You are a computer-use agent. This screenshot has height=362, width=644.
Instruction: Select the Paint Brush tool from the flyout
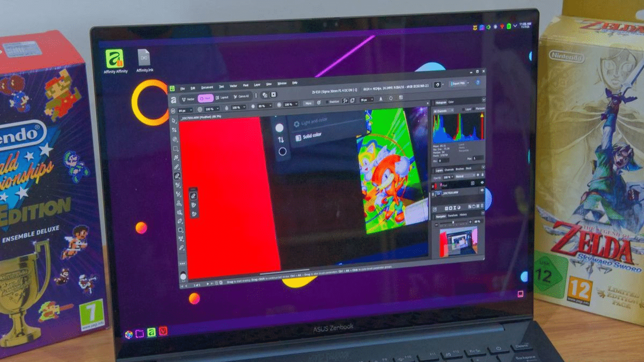pos(192,195)
